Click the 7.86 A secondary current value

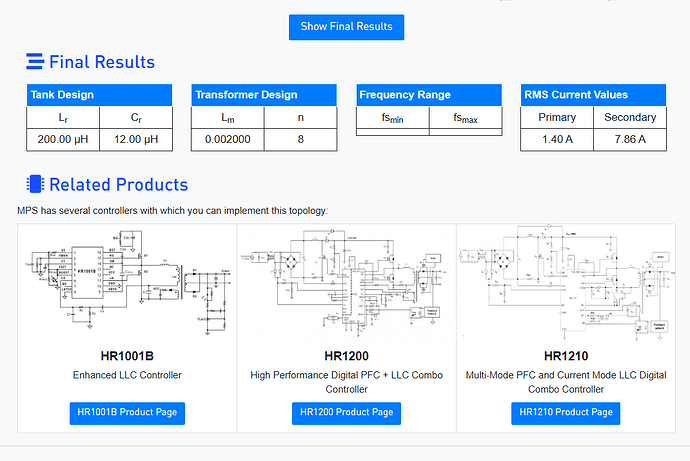click(x=630, y=139)
